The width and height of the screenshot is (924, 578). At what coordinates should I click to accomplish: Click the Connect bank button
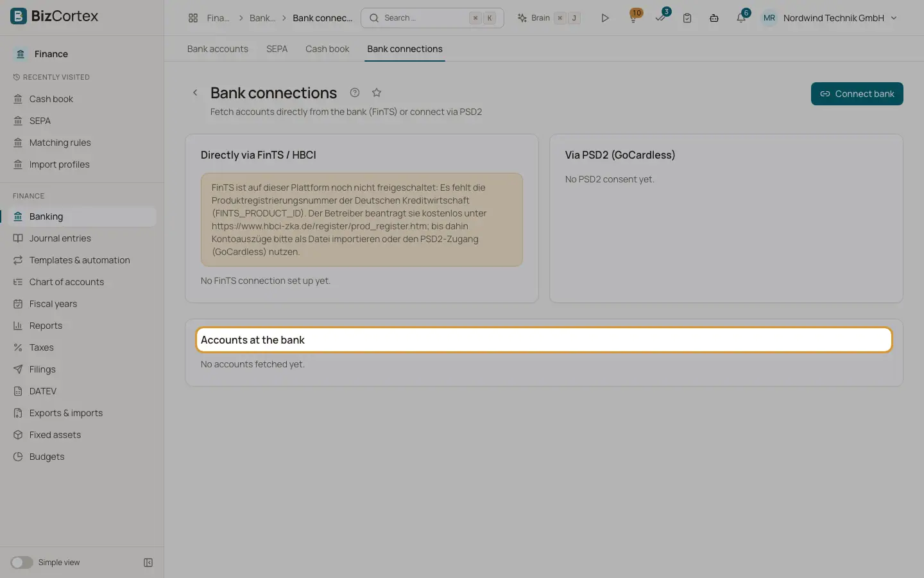tap(857, 94)
